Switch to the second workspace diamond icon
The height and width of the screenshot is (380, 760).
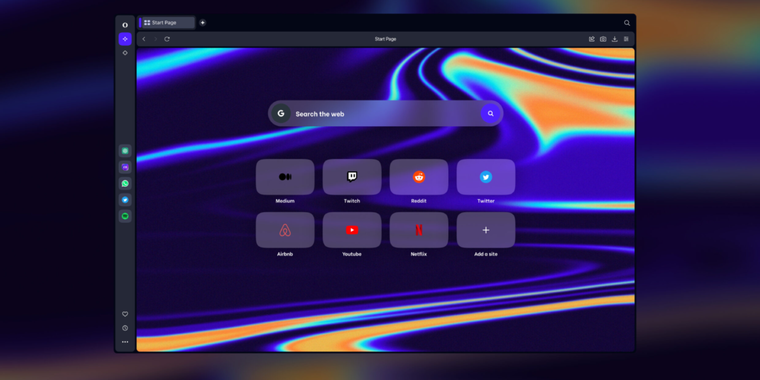click(x=125, y=53)
